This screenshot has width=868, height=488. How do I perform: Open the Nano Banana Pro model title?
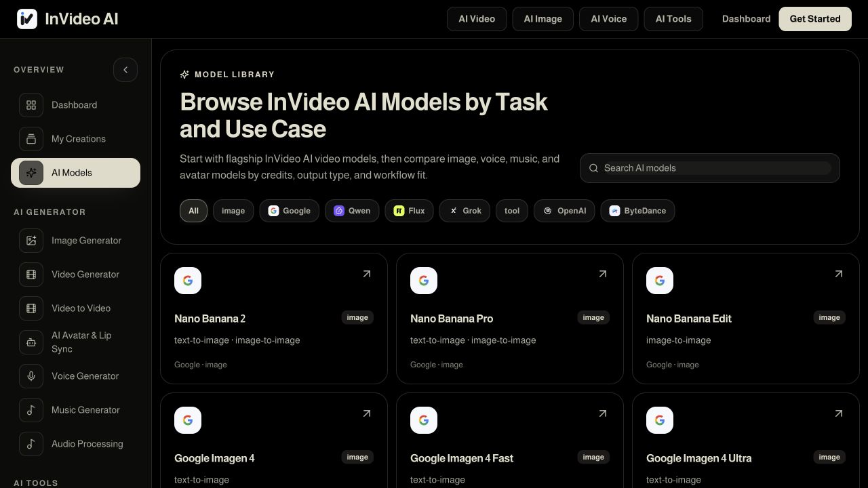452,319
